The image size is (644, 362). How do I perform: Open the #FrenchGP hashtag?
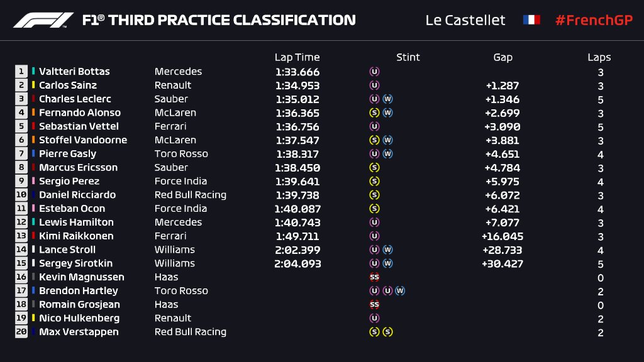coord(594,20)
